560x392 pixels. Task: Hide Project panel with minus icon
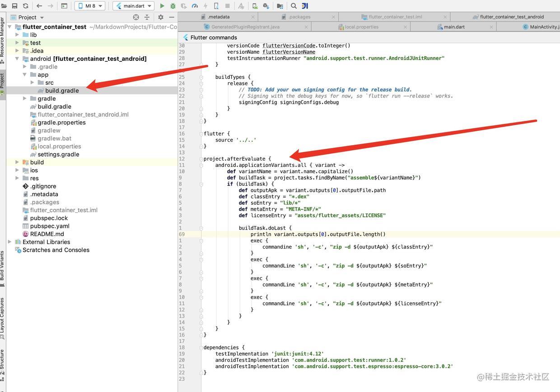pyautogui.click(x=172, y=17)
